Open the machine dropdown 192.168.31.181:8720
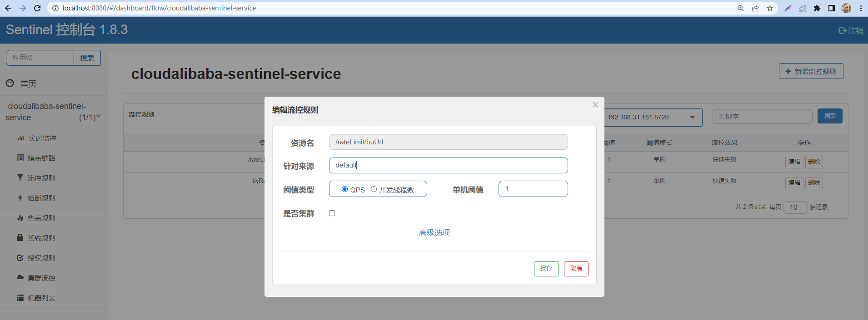The image size is (868, 320). [653, 117]
